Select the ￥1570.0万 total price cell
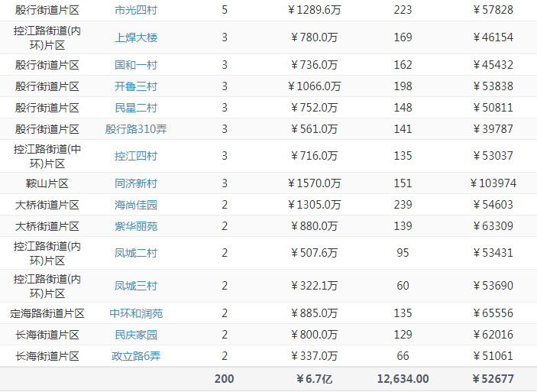537x392 pixels. click(x=314, y=183)
